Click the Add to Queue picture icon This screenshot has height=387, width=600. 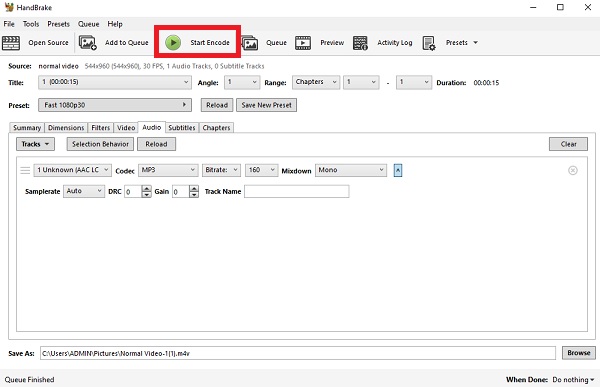pyautogui.click(x=88, y=42)
